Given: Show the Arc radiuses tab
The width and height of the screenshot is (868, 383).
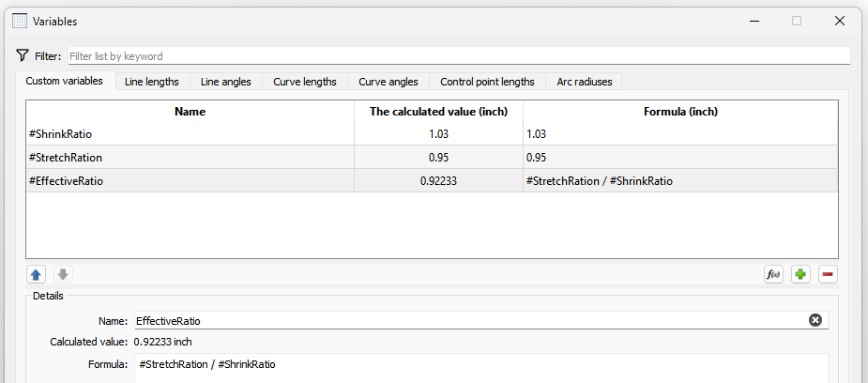Looking at the screenshot, I should coord(584,82).
